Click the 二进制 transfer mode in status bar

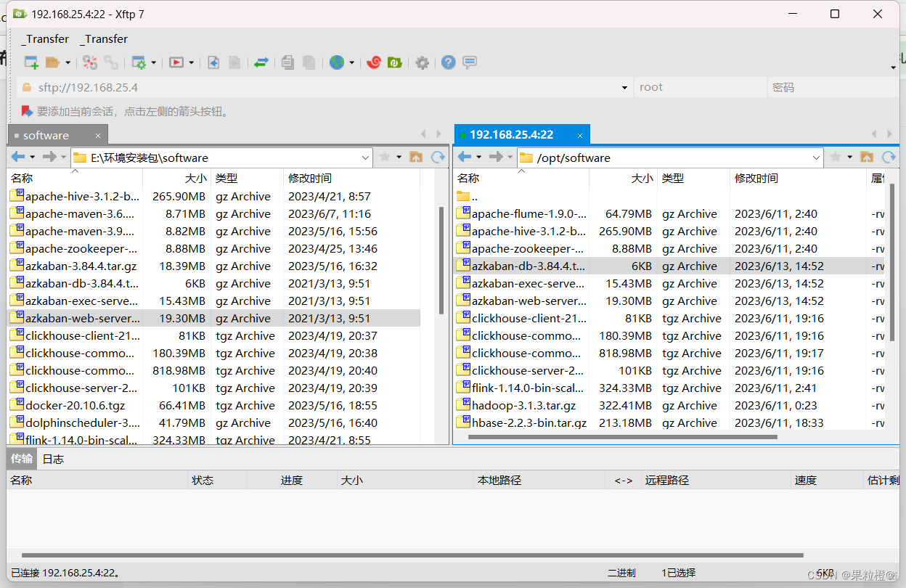pyautogui.click(x=621, y=573)
